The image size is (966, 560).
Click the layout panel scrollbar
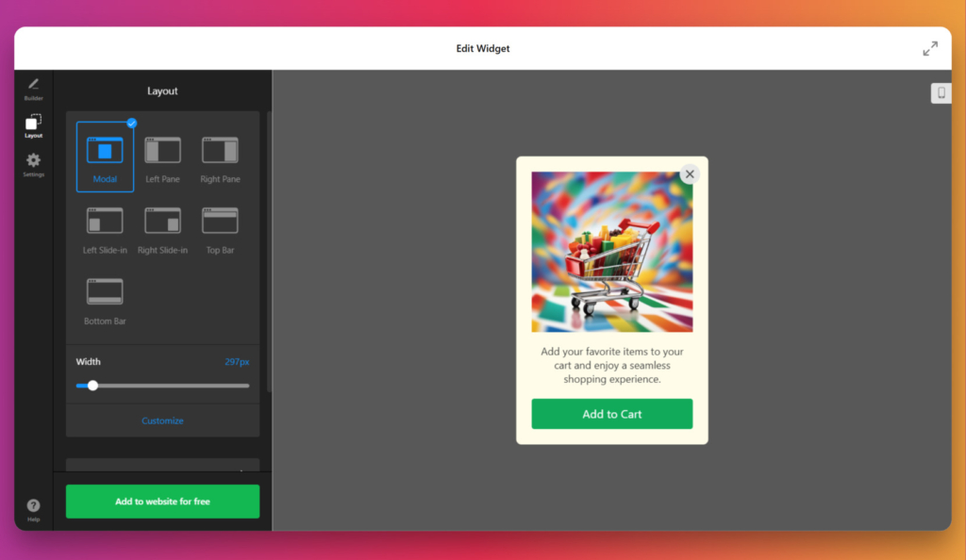click(269, 252)
